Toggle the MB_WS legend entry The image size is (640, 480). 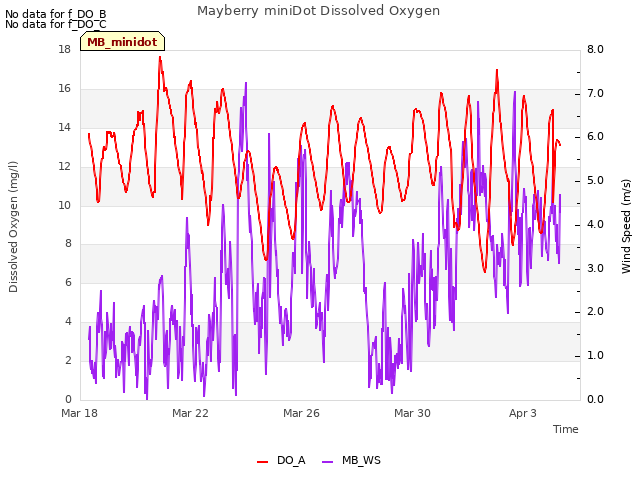pos(351,460)
